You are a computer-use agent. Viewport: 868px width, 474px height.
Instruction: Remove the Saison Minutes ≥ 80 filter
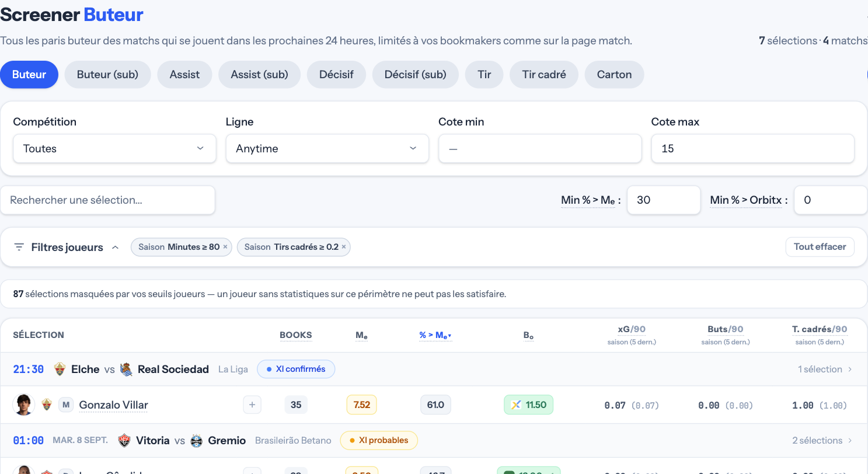click(x=225, y=247)
